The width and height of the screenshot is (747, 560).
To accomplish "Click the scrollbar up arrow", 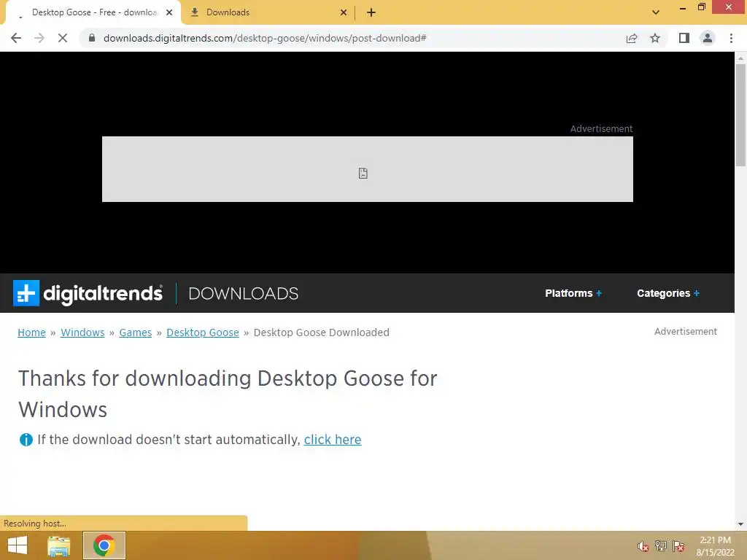I will coord(740,58).
